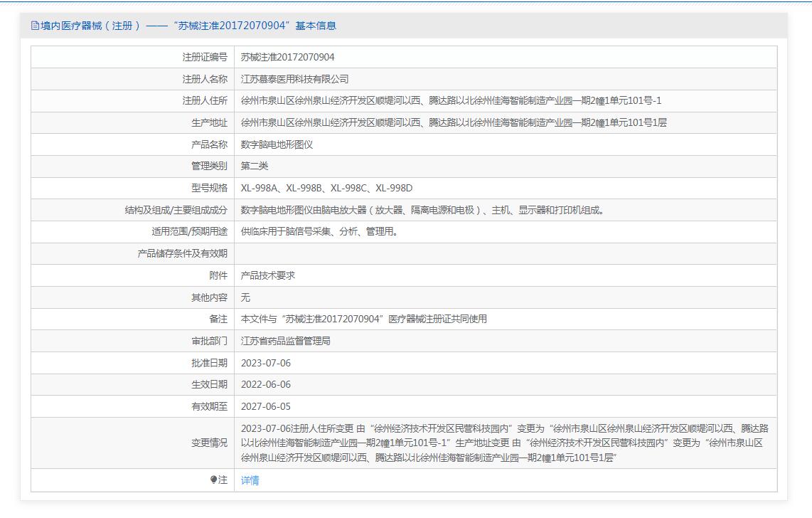Screen dimensions: 812x518
Task: Click model specs XL-998A、XL-998B value
Action: tap(326, 188)
